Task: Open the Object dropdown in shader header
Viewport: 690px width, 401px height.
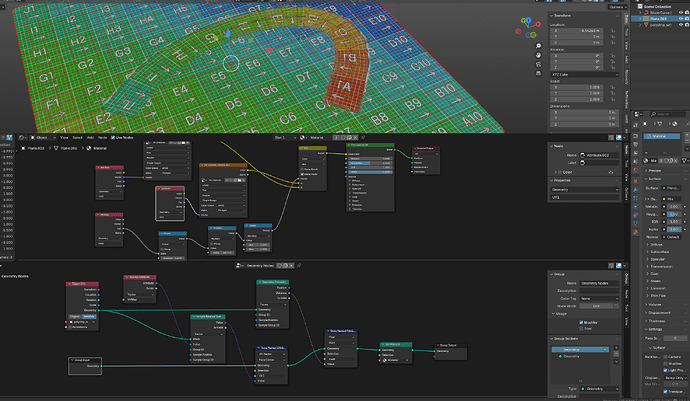Action: 42,138
